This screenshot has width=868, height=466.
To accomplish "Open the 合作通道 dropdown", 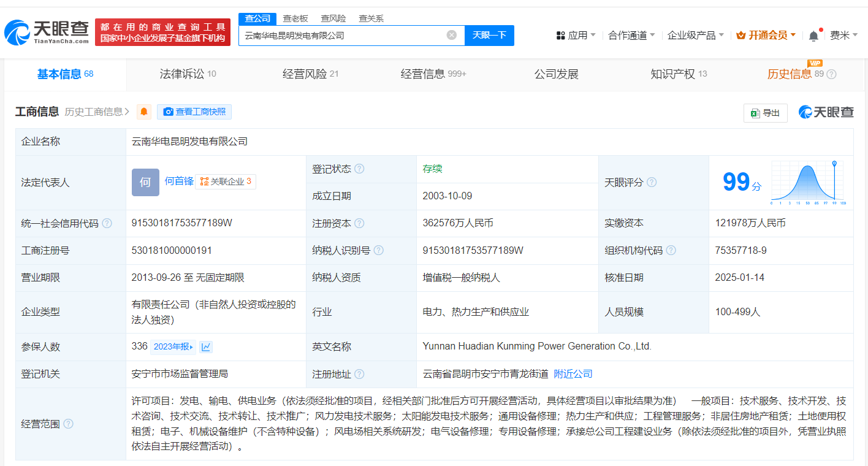I will point(631,36).
